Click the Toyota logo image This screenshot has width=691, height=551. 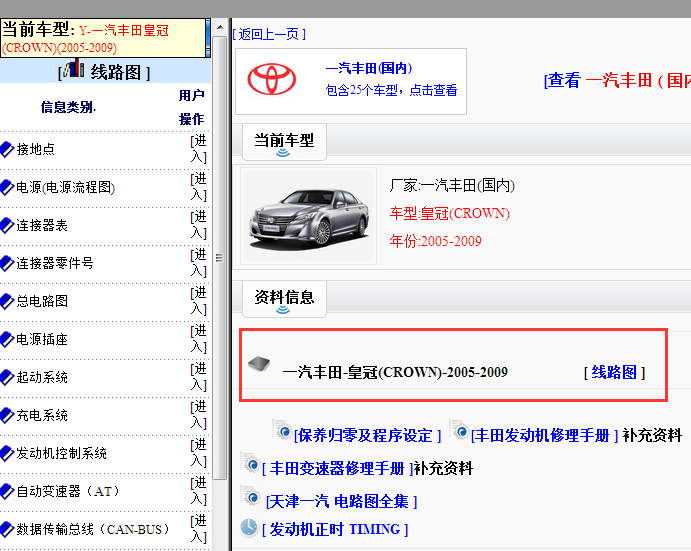tap(271, 79)
